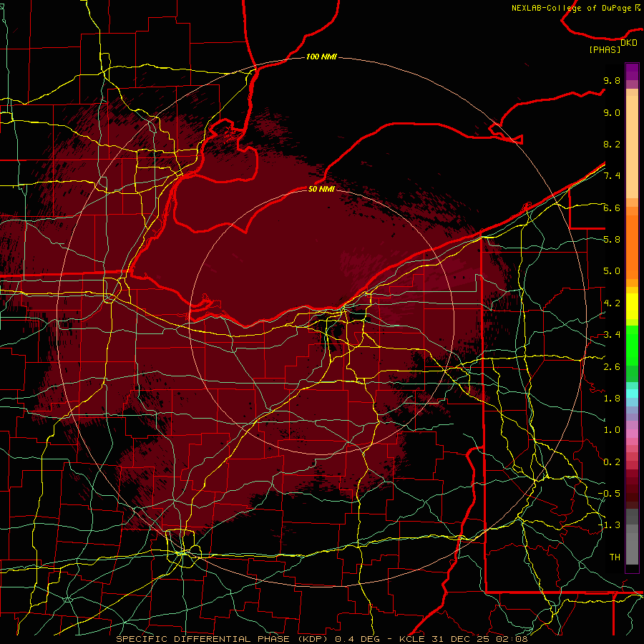
Task: Click the 7.4 legend value
Action: point(612,176)
